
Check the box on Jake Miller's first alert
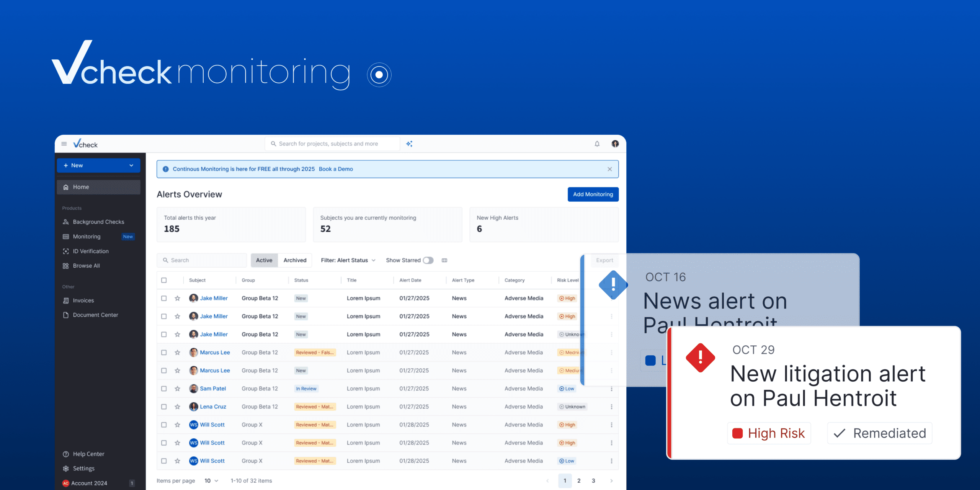coord(164,298)
